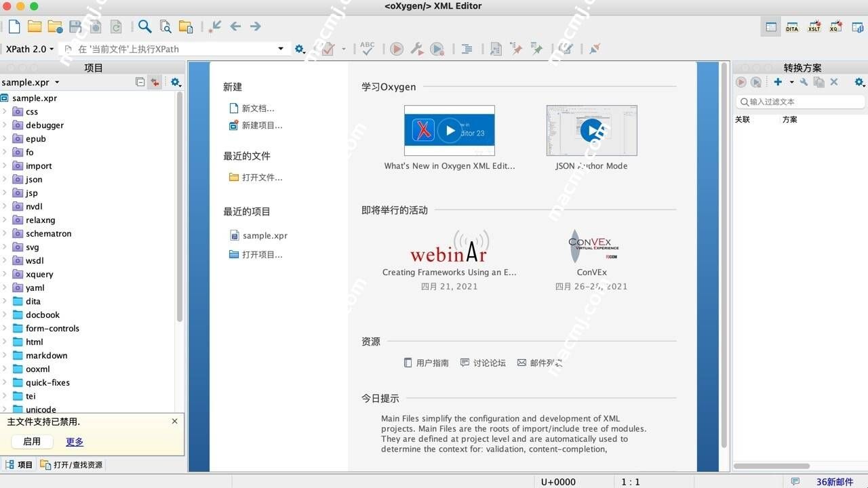868x488 pixels.
Task: Click Edit scenario wrench in 转换方案 panel
Action: [x=804, y=82]
